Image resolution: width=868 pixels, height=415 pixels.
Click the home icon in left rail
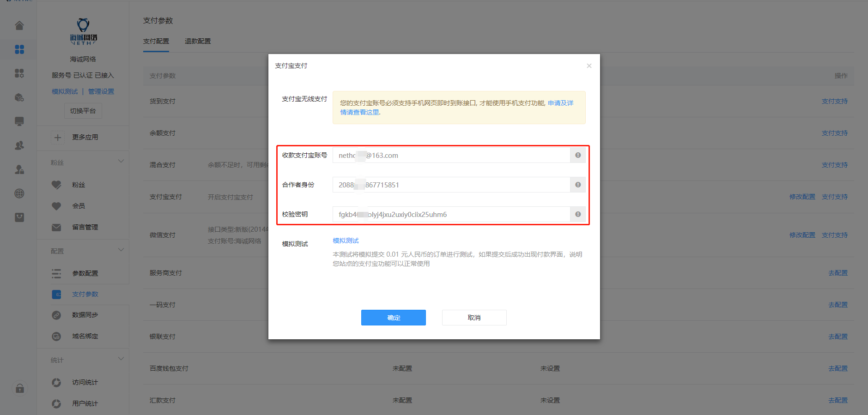pyautogui.click(x=19, y=25)
